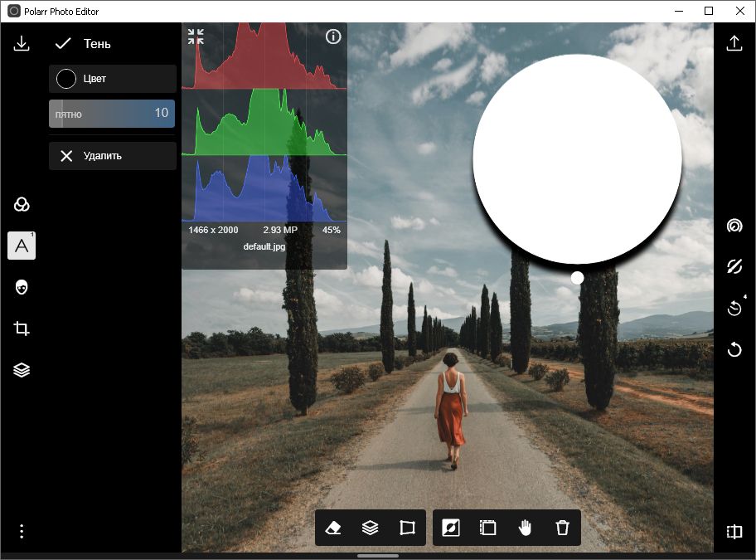Select the text tool A icon
The height and width of the screenshot is (560, 756).
[22, 246]
